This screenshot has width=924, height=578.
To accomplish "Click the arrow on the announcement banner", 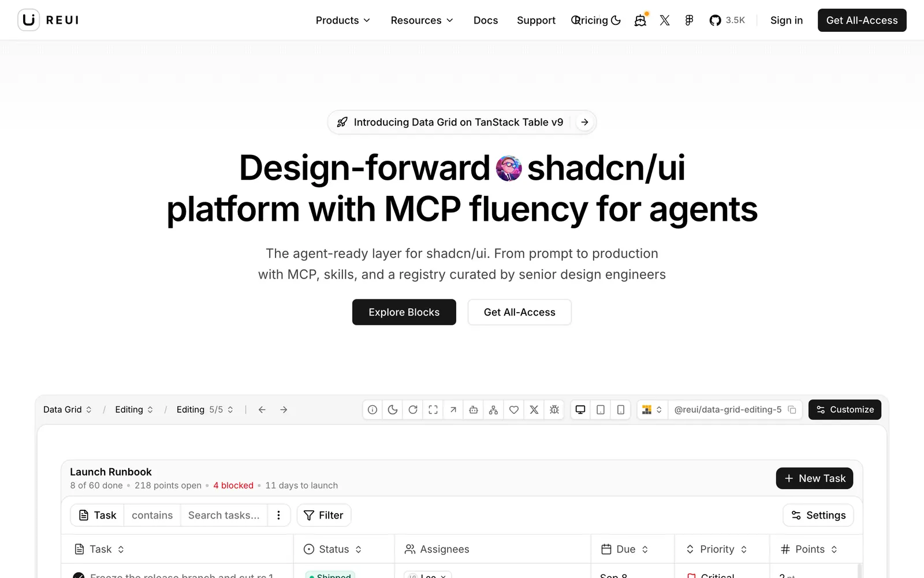I will 585,122.
